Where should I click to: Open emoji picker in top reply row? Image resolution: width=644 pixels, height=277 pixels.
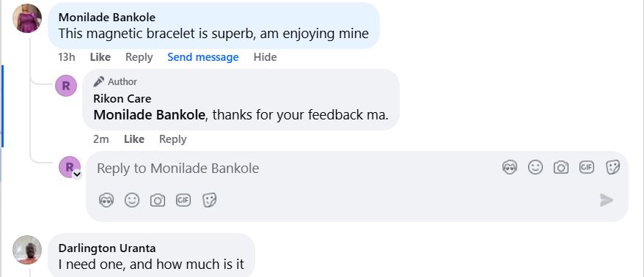535,167
